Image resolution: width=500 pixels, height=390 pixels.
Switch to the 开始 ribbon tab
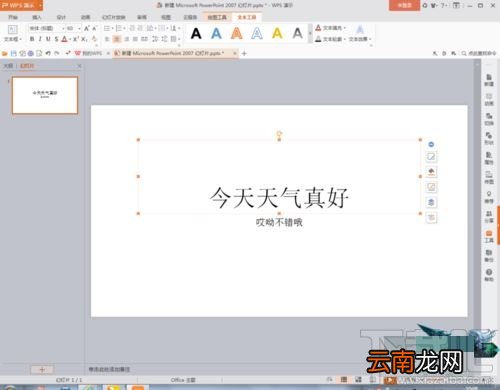13,17
